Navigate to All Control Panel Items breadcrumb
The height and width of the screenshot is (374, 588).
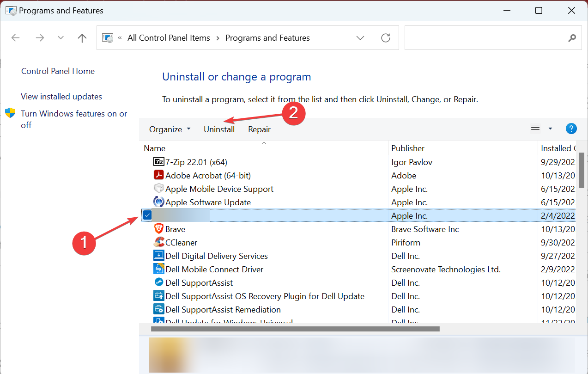point(169,38)
